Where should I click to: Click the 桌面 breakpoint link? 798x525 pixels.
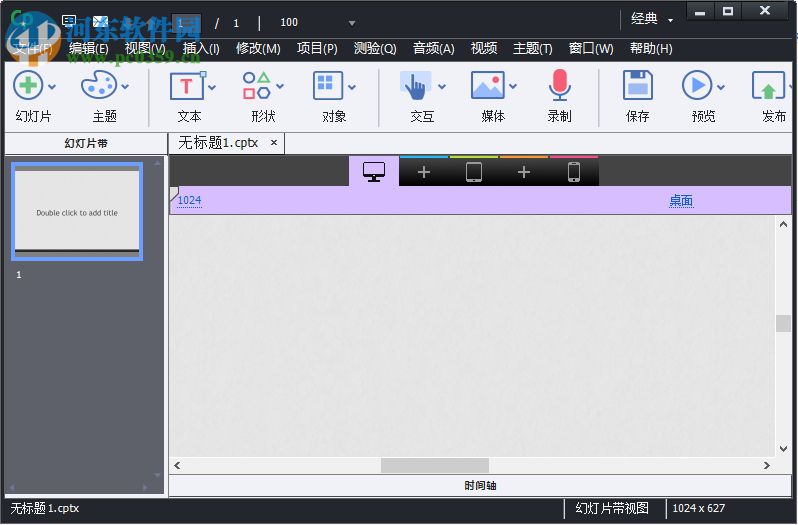coord(681,200)
